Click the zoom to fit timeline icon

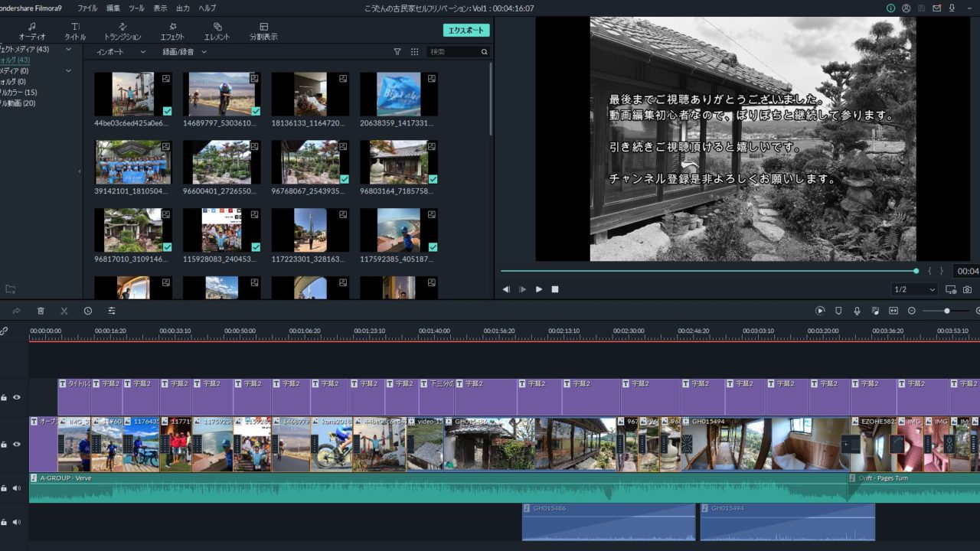click(893, 311)
